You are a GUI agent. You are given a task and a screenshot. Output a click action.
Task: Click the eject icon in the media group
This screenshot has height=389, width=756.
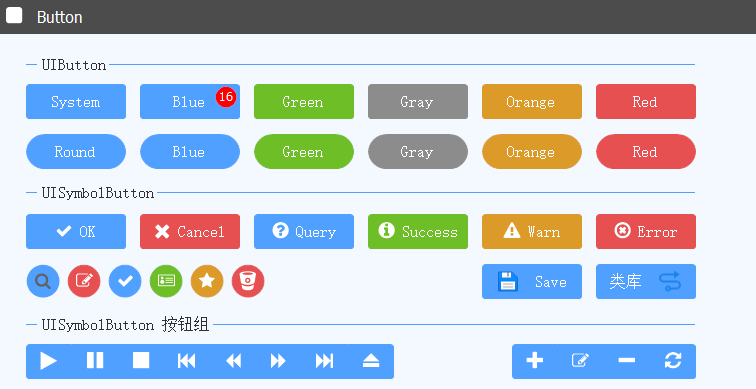tap(371, 361)
